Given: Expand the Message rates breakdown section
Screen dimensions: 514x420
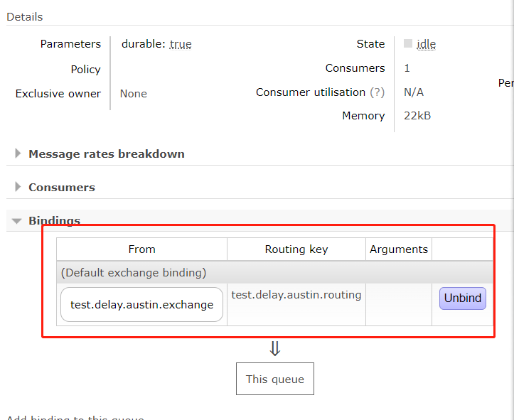Looking at the screenshot, I should point(106,154).
